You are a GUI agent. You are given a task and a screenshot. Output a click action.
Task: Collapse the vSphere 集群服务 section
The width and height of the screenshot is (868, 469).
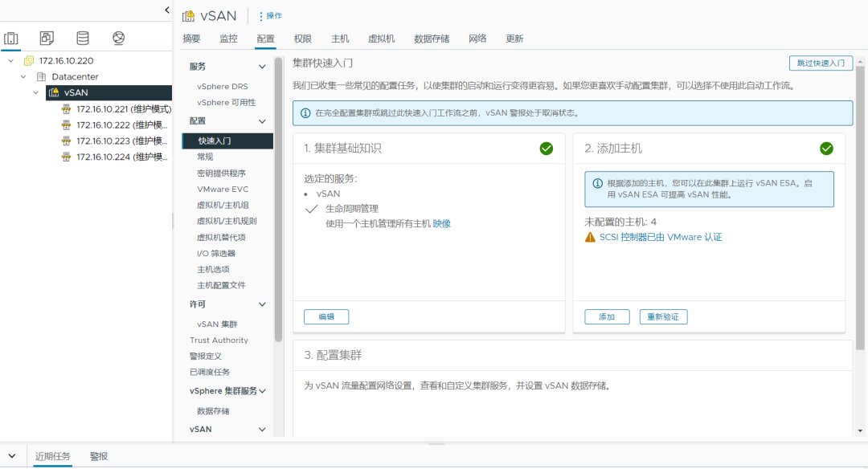262,391
